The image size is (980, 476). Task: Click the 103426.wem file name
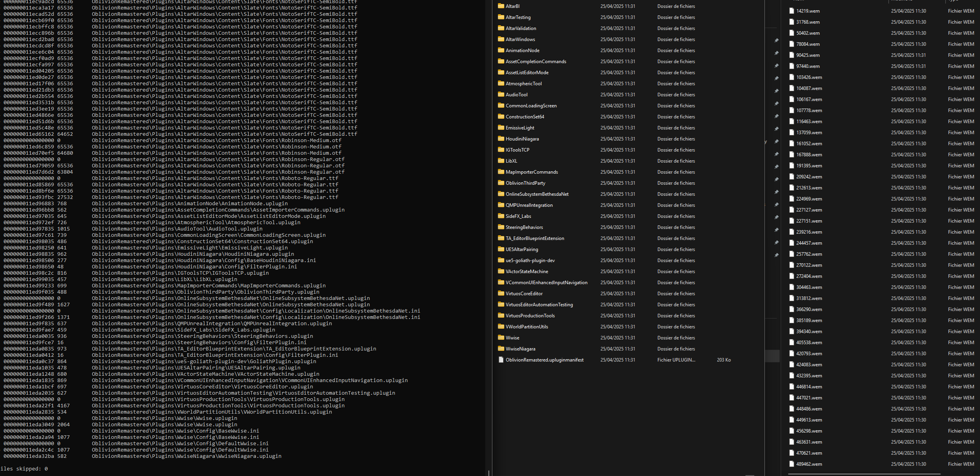tap(809, 77)
